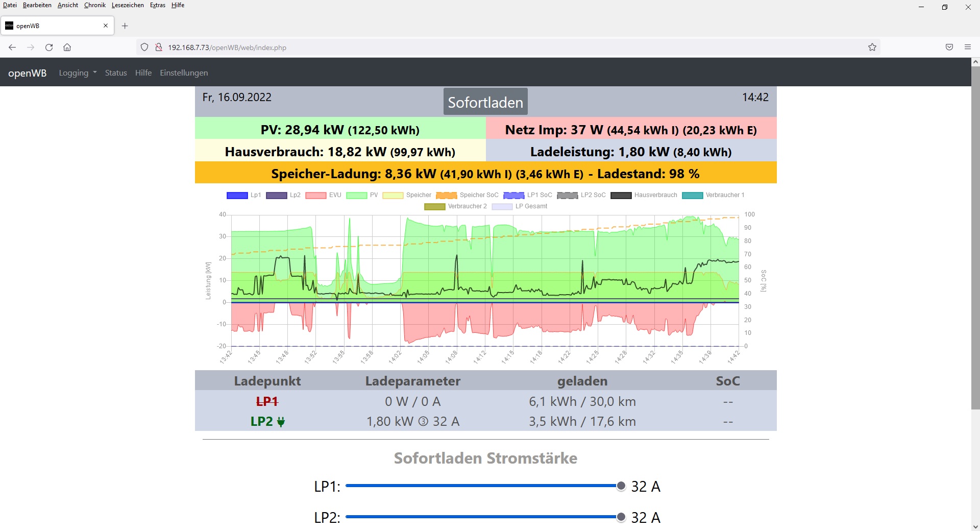Expand the Logging dropdown menu
Viewport: 980px width, 531px height.
click(78, 73)
